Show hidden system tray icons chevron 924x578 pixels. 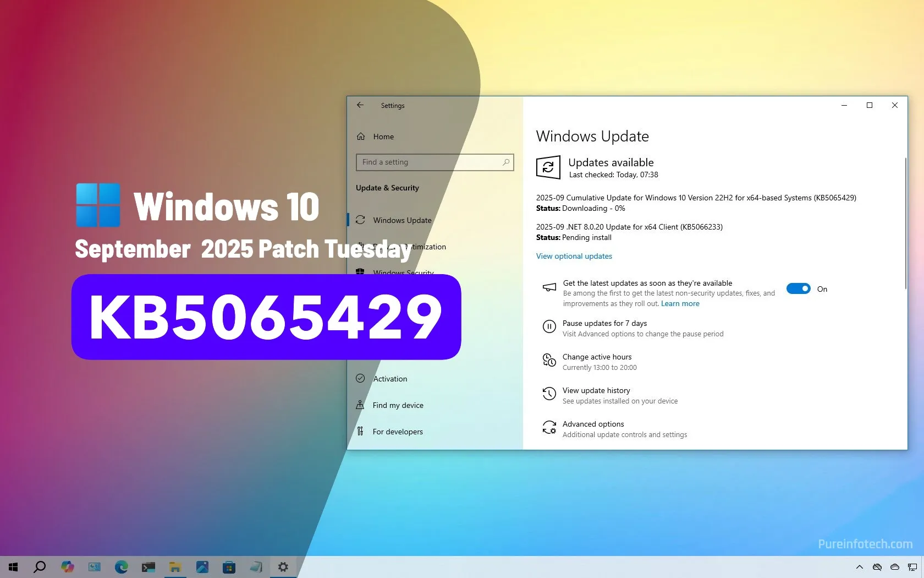tap(859, 567)
